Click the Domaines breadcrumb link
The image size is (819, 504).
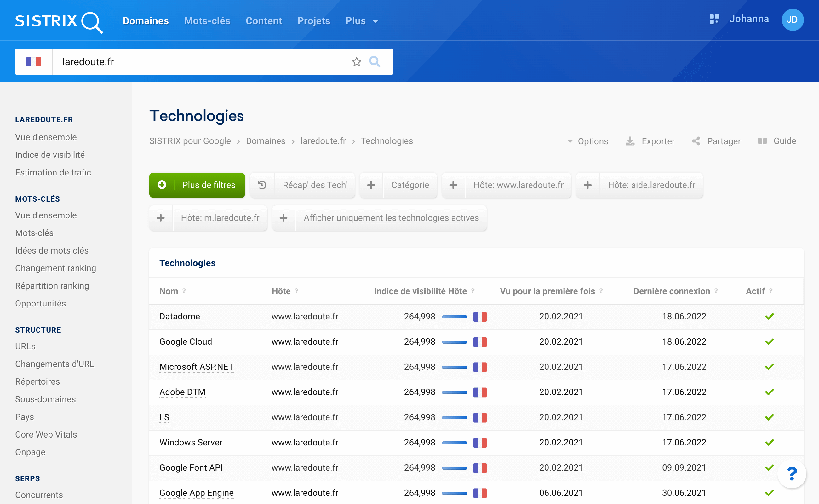(x=266, y=141)
